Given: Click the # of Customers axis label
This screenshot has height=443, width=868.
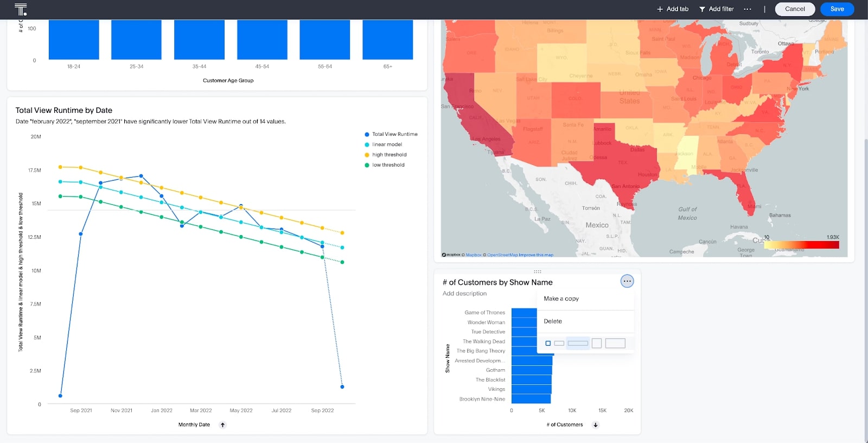Looking at the screenshot, I should (x=565, y=425).
